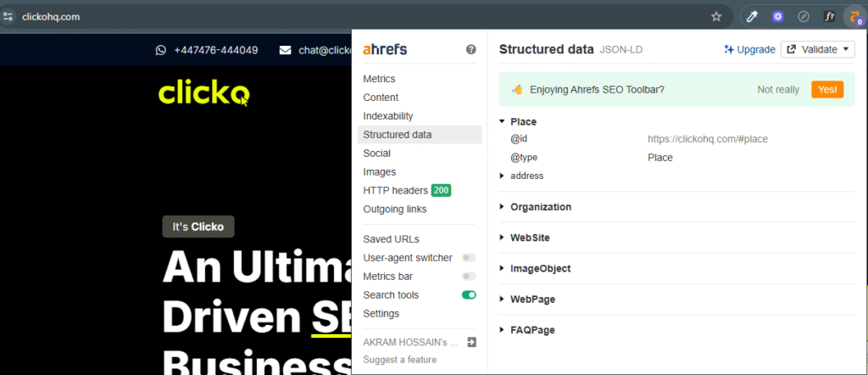
Task: Click AKRAM HOSSAIN's account name
Action: point(411,342)
